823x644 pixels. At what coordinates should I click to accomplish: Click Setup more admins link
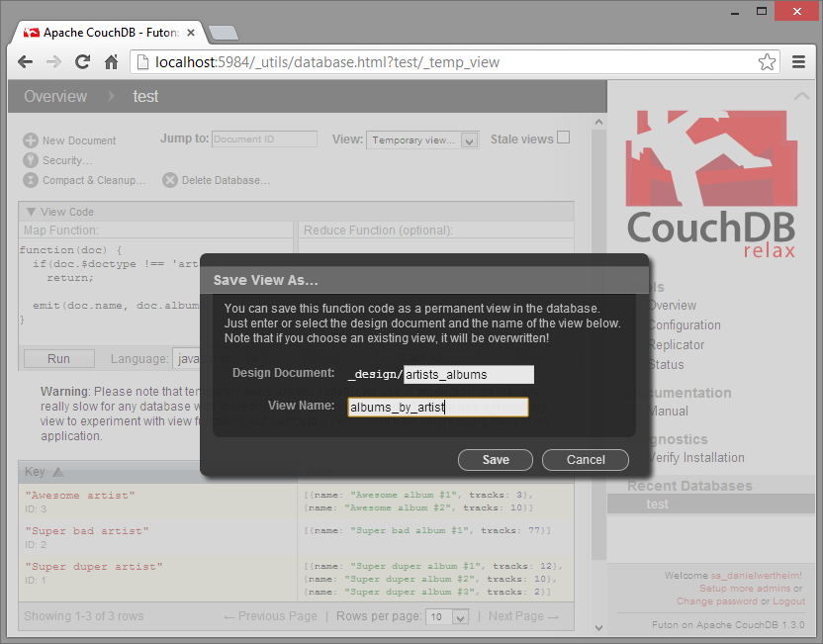click(745, 589)
